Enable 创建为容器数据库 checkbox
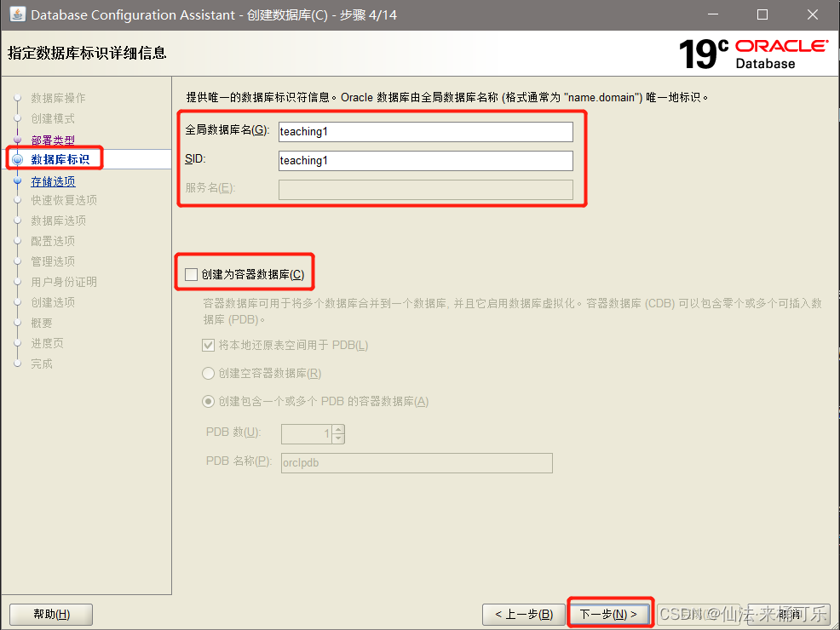The image size is (840, 630). (x=191, y=275)
